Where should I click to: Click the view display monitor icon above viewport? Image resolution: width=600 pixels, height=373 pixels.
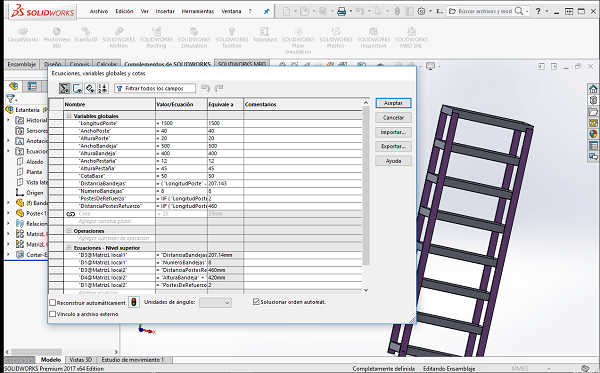pyautogui.click(x=430, y=66)
